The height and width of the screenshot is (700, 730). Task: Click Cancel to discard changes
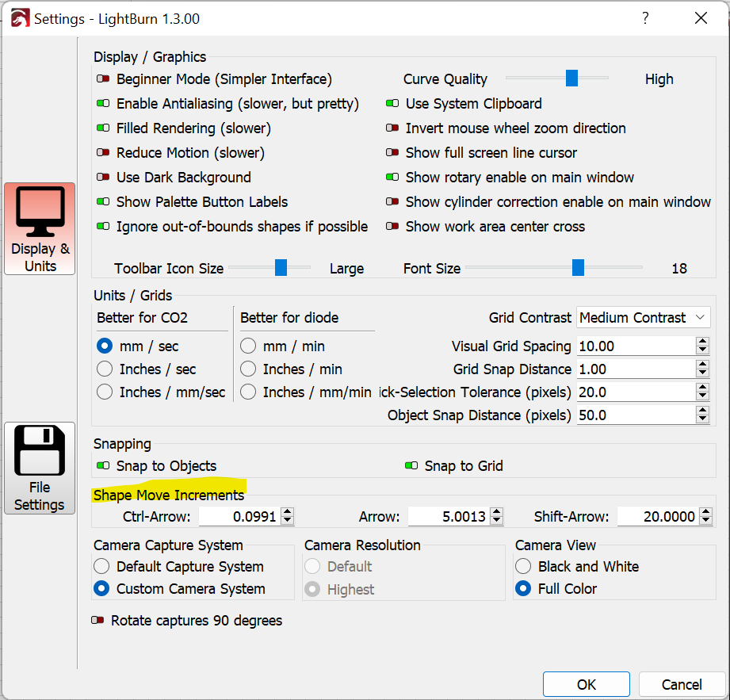pyautogui.click(x=682, y=684)
